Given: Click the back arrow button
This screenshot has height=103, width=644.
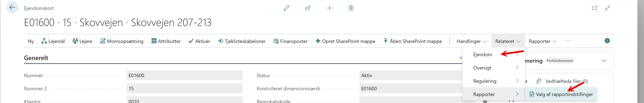Looking at the screenshot, I should tap(12, 8).
